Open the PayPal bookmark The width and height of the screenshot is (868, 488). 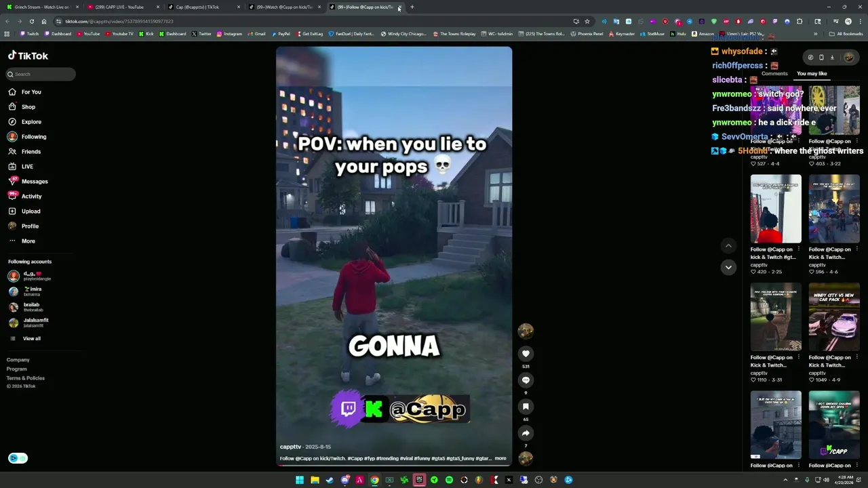pyautogui.click(x=280, y=34)
